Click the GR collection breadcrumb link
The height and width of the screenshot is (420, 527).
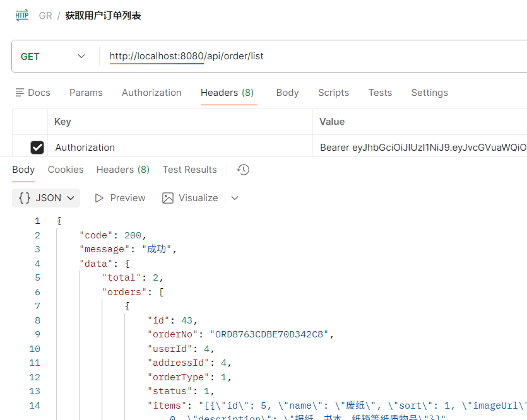pyautogui.click(x=45, y=16)
